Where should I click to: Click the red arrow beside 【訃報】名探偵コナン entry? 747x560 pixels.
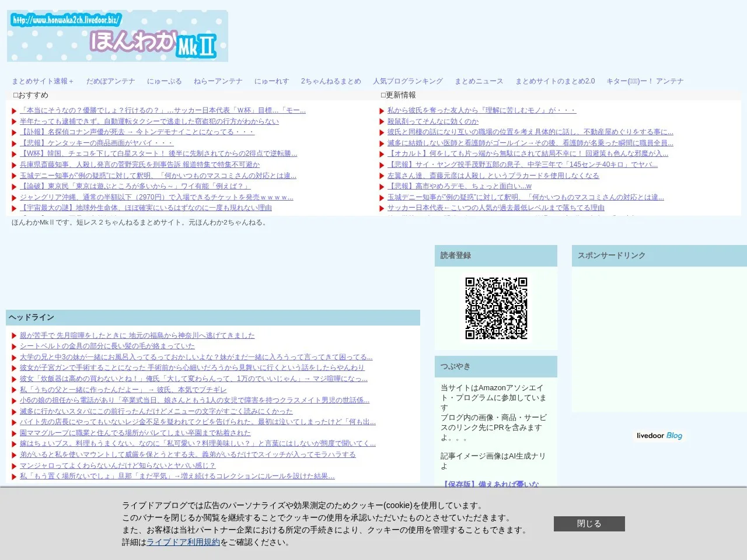coord(14,132)
